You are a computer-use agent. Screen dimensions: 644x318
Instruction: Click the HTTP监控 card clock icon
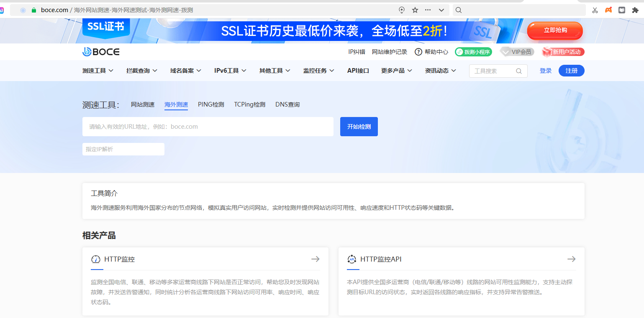pyautogui.click(x=96, y=259)
